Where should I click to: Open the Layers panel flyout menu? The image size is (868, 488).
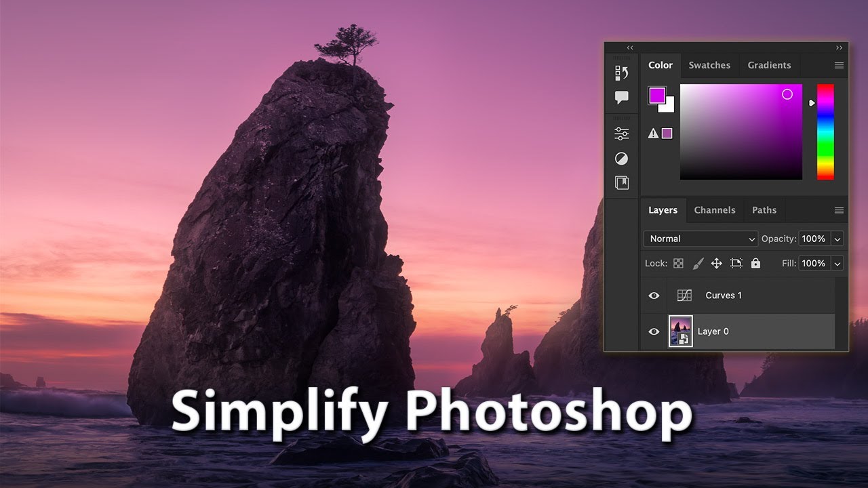tap(840, 210)
